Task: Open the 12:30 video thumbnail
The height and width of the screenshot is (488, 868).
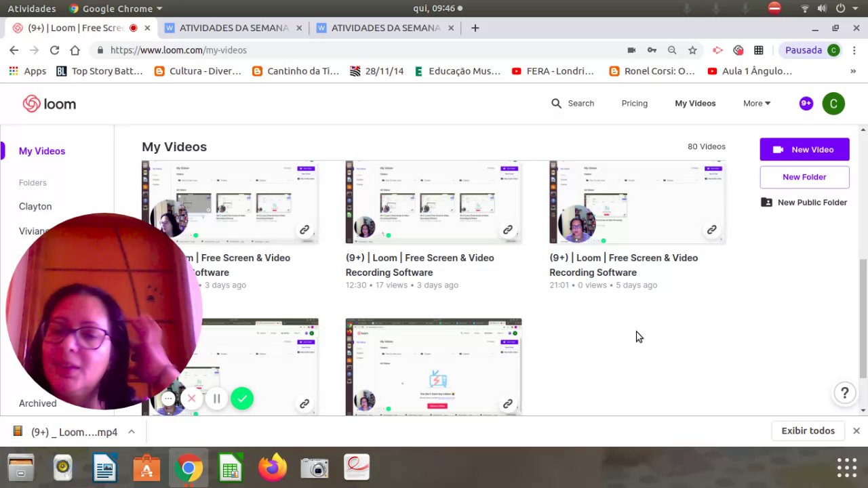Action: point(433,202)
